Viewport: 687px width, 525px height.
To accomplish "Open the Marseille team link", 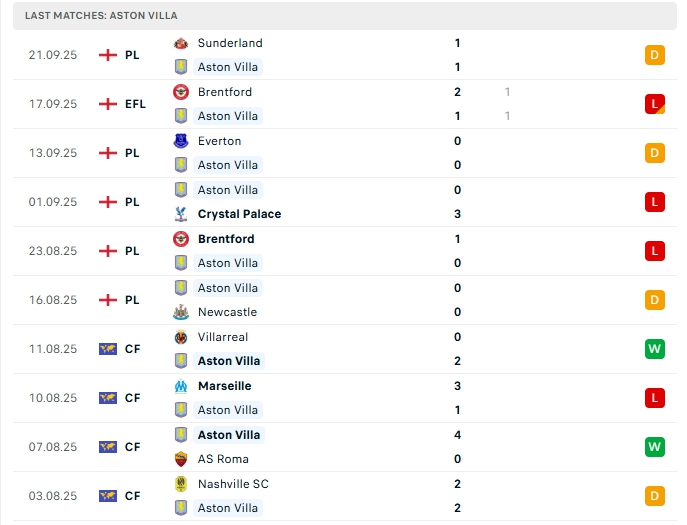I will (224, 386).
